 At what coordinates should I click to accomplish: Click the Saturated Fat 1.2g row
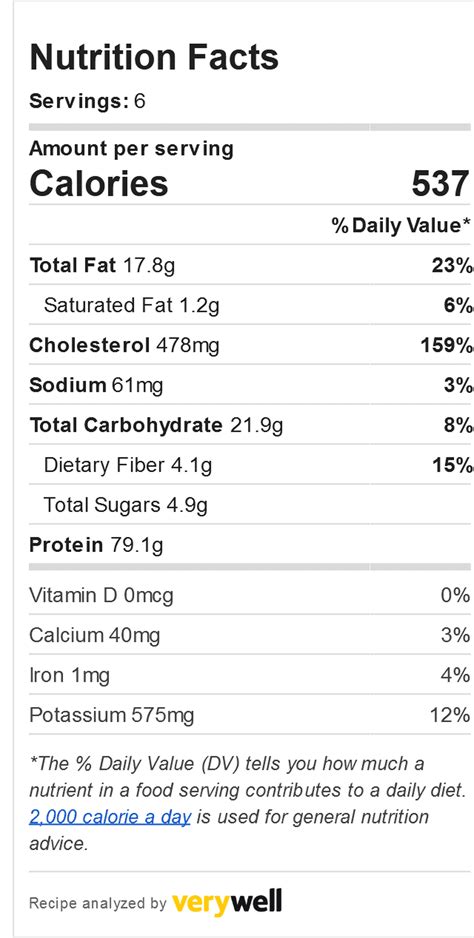click(250, 305)
